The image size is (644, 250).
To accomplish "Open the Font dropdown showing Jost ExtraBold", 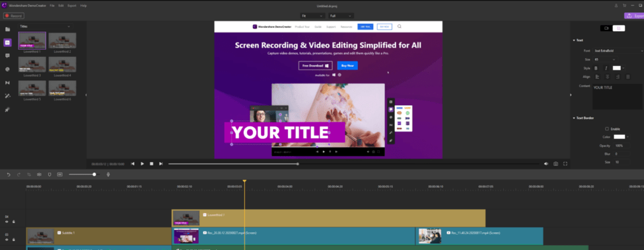I will [618, 50].
